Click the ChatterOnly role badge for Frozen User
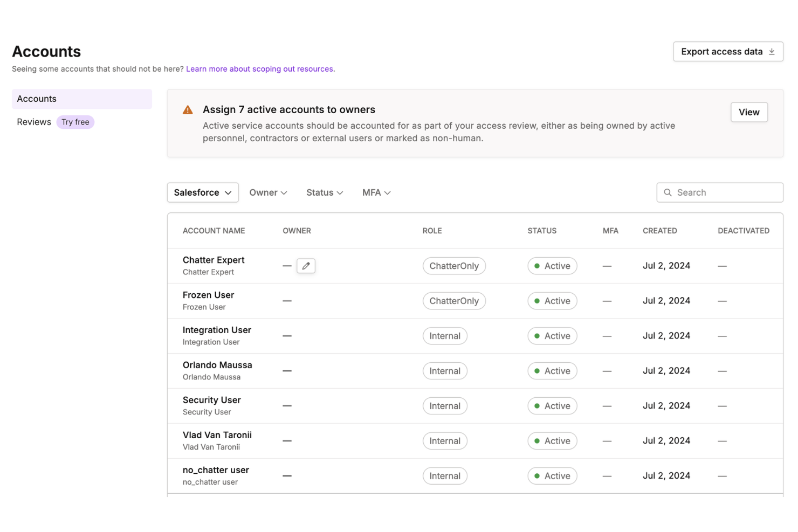The width and height of the screenshot is (798, 532). [454, 301]
